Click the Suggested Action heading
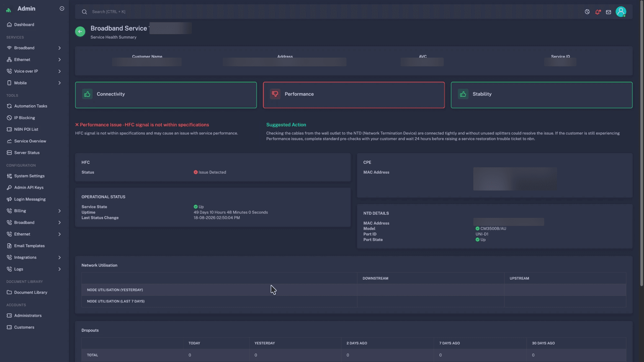Image resolution: width=644 pixels, height=362 pixels. 286,125
